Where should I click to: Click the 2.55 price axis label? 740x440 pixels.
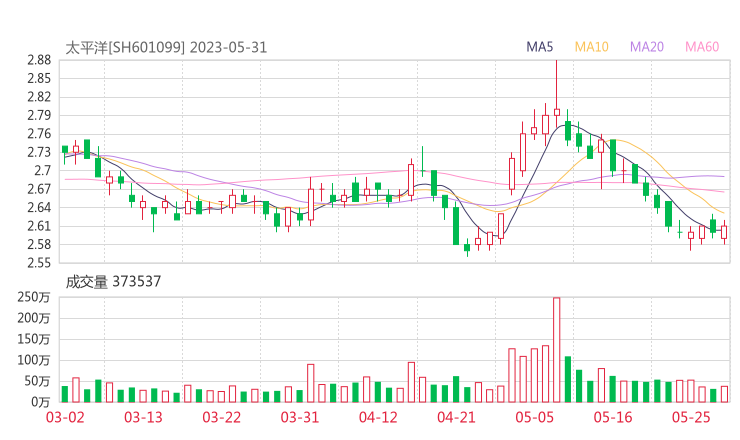coord(39,262)
